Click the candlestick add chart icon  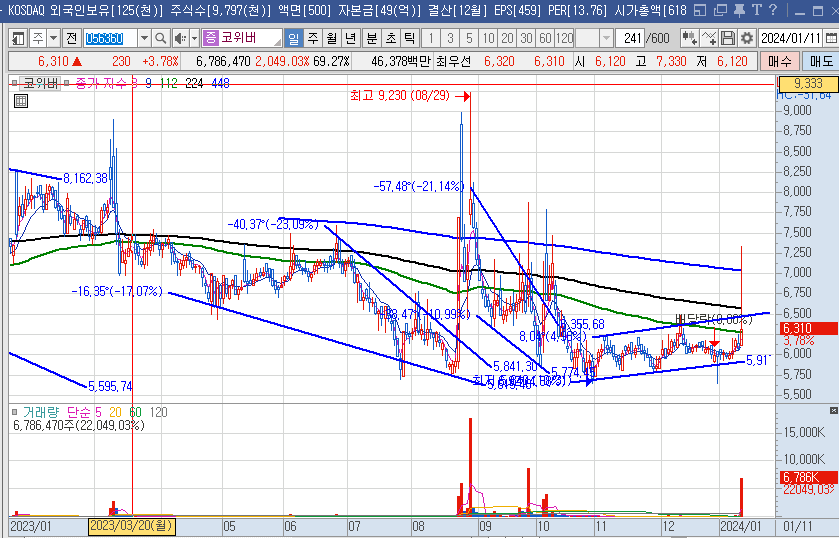689,38
